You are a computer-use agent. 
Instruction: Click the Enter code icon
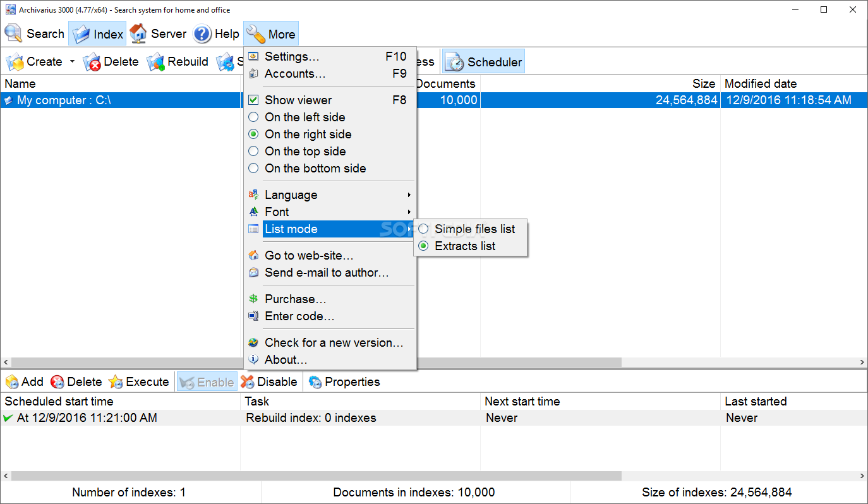pos(253,316)
